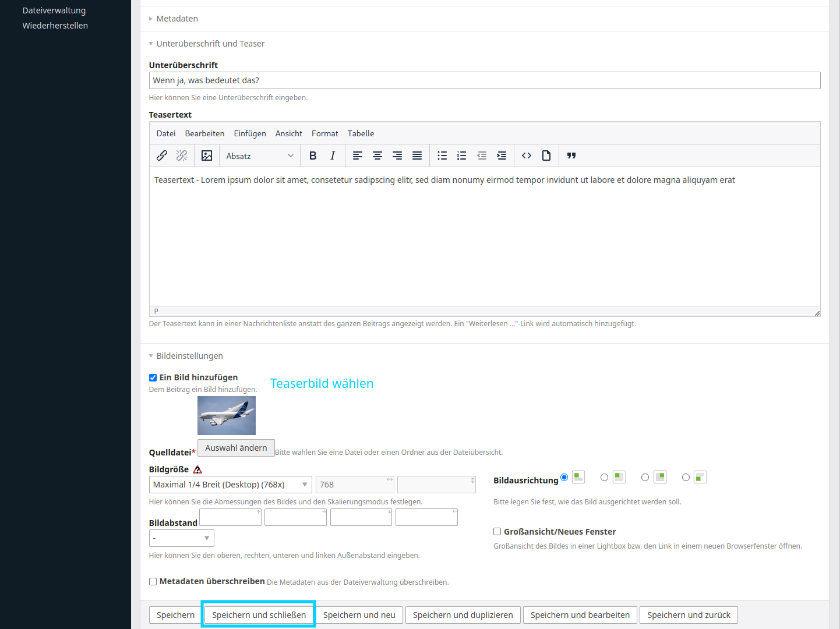Open the Bildgröße size dropdown
This screenshot has width=840, height=629.
coord(231,485)
